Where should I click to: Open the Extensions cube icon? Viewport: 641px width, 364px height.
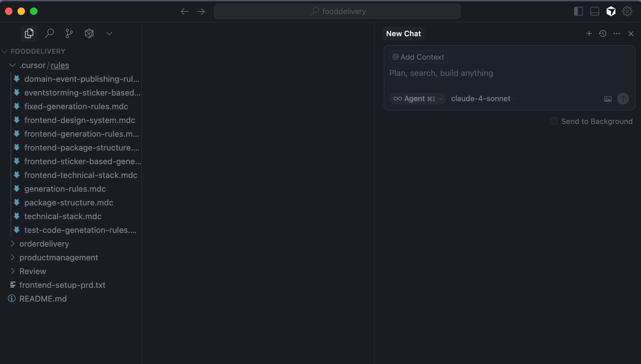pyautogui.click(x=89, y=33)
